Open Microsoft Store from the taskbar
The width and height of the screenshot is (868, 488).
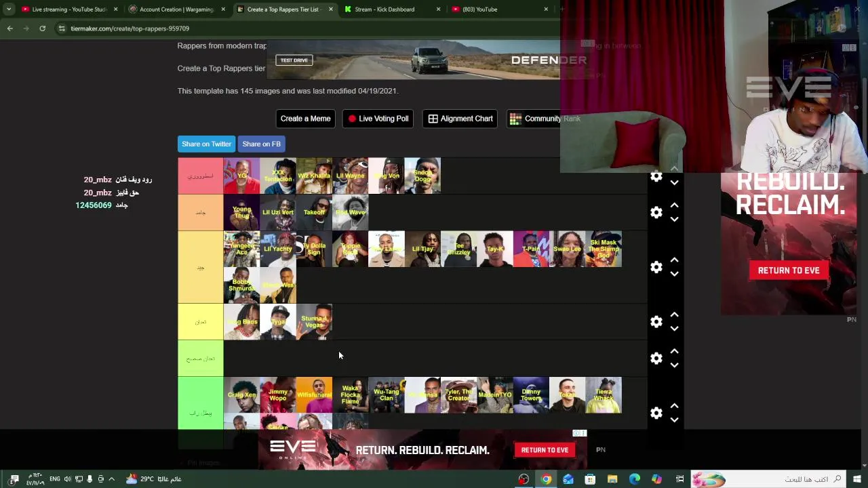(590, 479)
